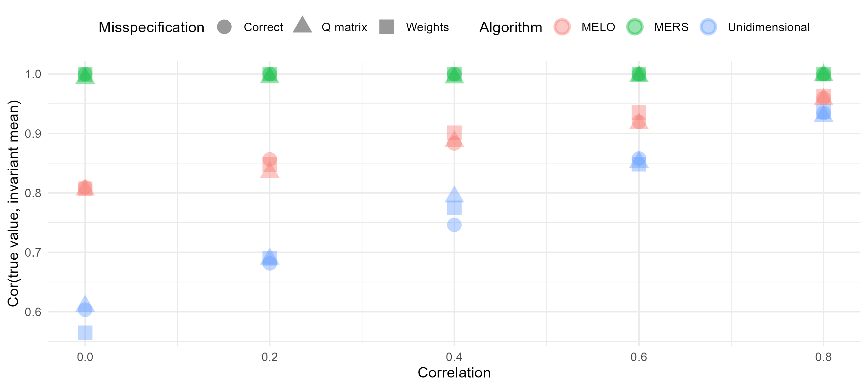Click the "Unidimensional" legend text label
This screenshot has height=388, width=868.
point(768,27)
